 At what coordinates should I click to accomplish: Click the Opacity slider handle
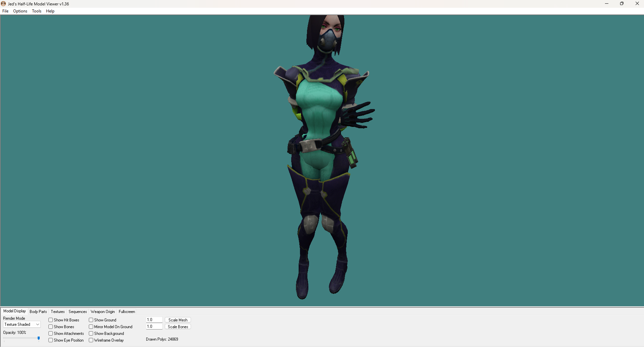(x=39, y=339)
